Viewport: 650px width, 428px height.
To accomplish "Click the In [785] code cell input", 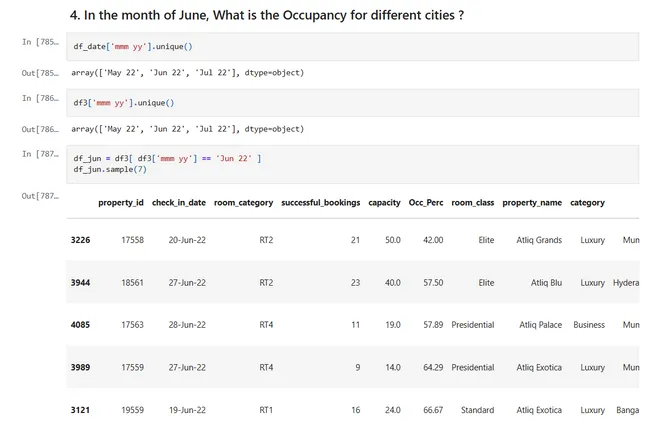I will tap(352, 47).
